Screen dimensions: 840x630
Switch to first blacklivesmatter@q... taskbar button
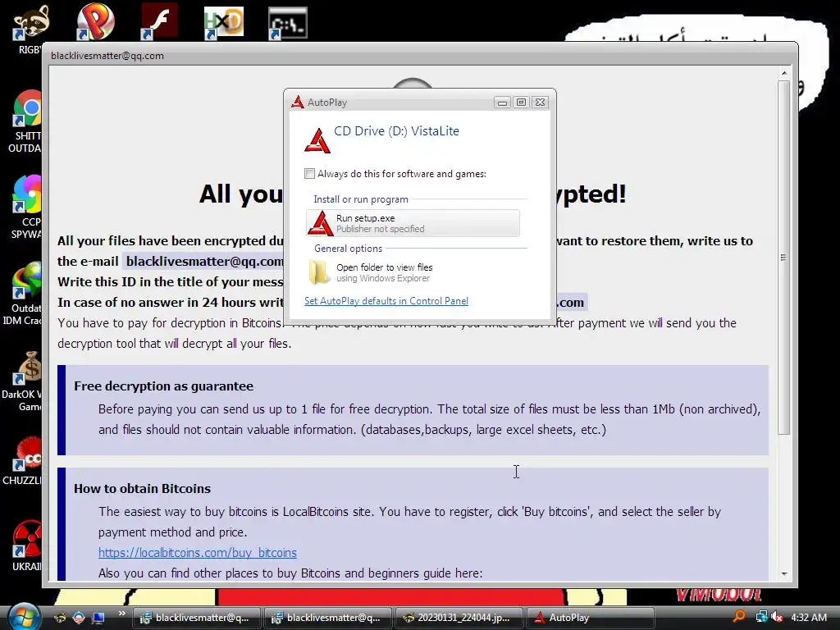(x=196, y=618)
